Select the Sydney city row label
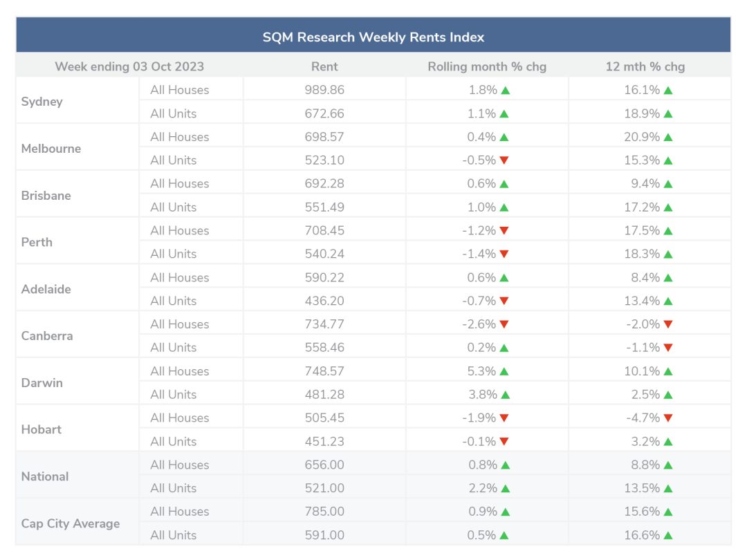The height and width of the screenshot is (560, 747). click(42, 102)
